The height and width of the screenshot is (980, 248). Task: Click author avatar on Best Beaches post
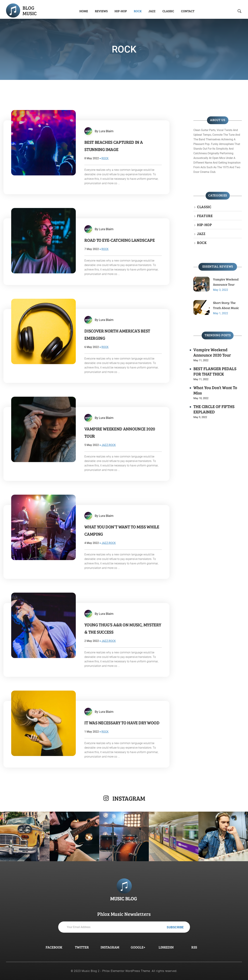[x=88, y=131]
